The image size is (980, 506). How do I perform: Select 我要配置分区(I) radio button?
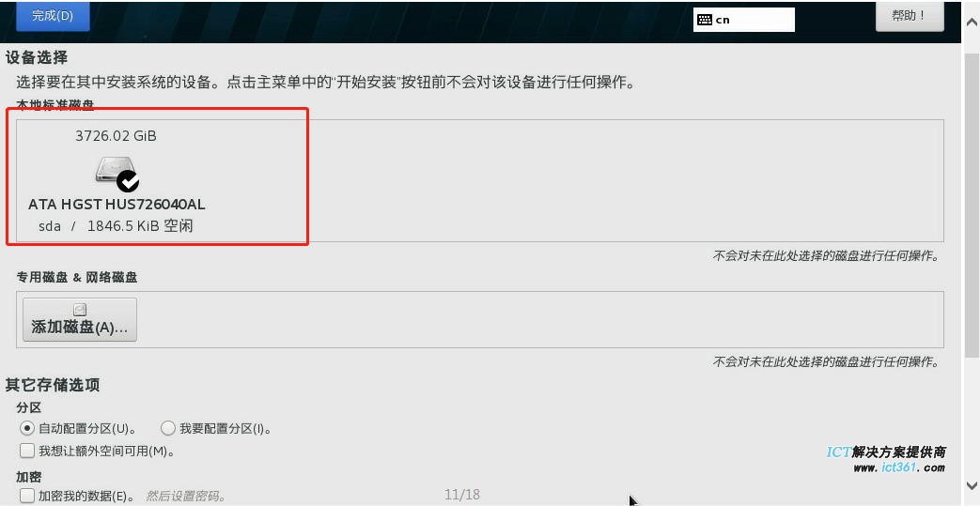click(x=167, y=428)
